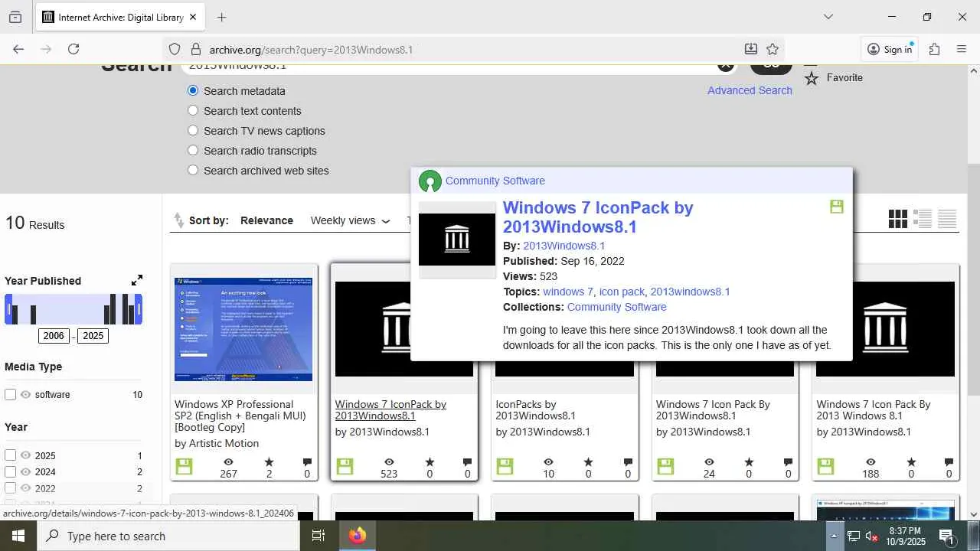
Task: Open the recent browsing tab overview icon
Action: (15, 17)
